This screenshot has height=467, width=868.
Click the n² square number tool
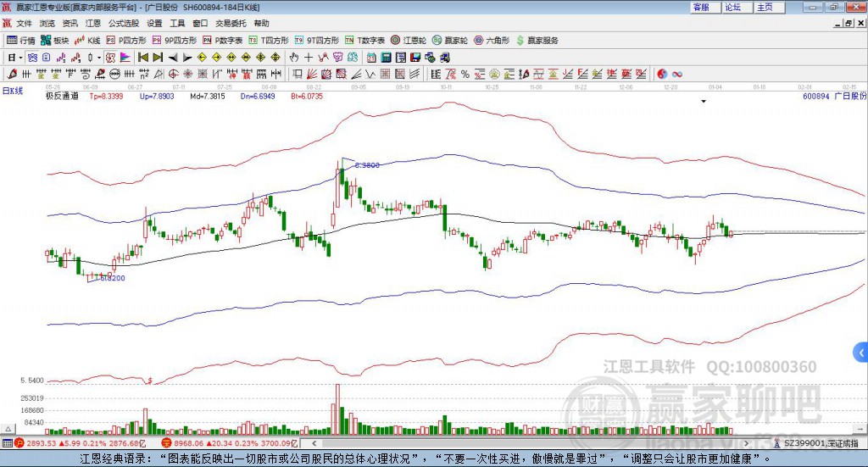tap(144, 74)
